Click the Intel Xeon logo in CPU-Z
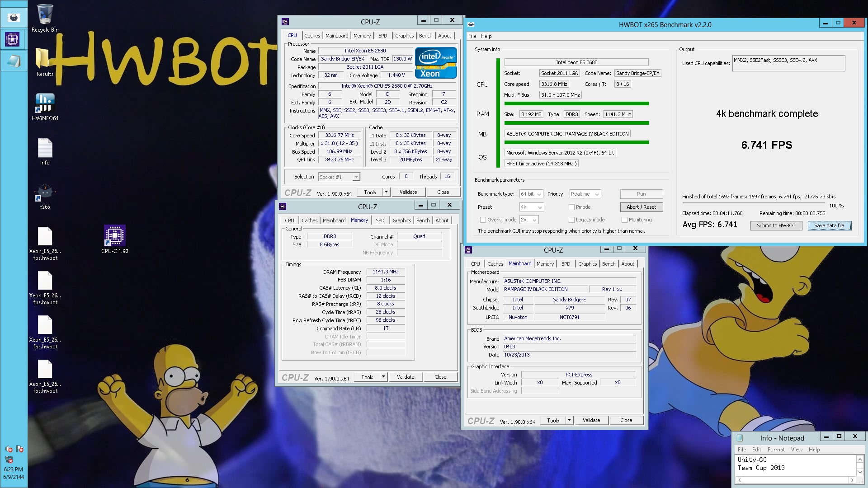This screenshot has height=488, width=868. (x=436, y=63)
